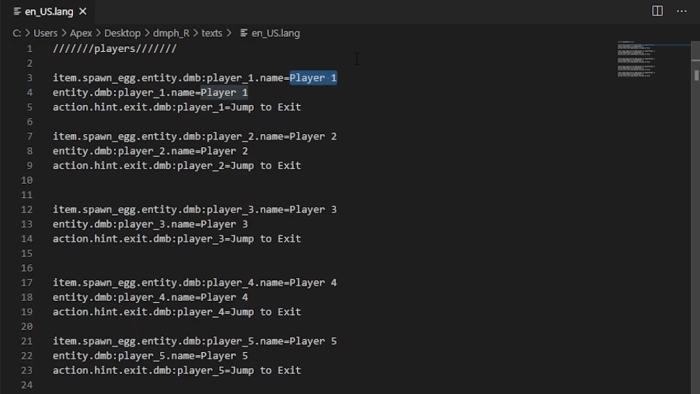Click 'entity.dmb:player_1.name=Player 1' line
The height and width of the screenshot is (394, 700).
pos(150,93)
